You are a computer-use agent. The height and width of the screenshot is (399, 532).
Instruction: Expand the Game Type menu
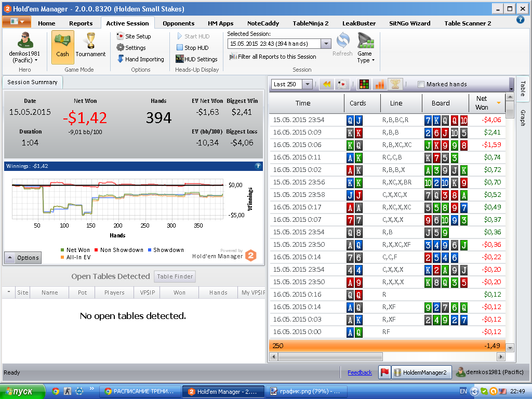pos(366,48)
